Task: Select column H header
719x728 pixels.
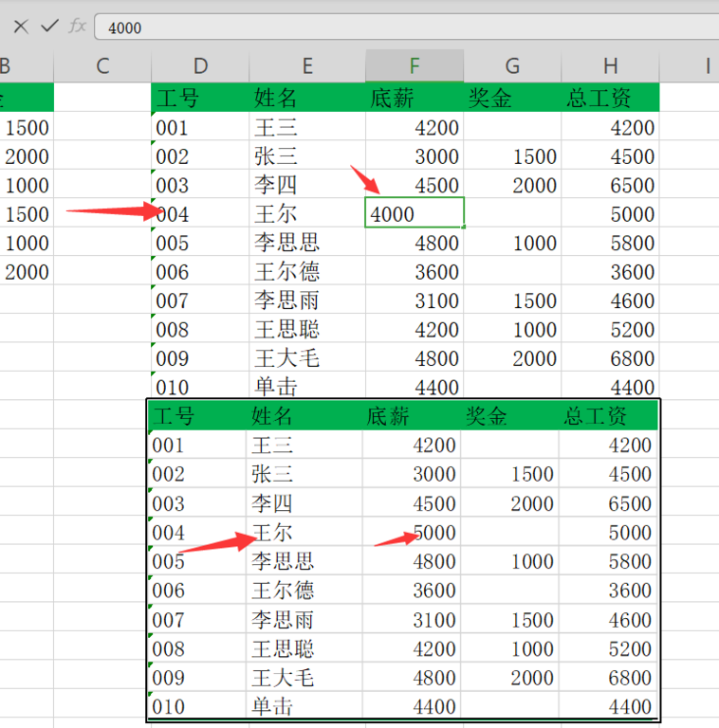Action: (610, 65)
